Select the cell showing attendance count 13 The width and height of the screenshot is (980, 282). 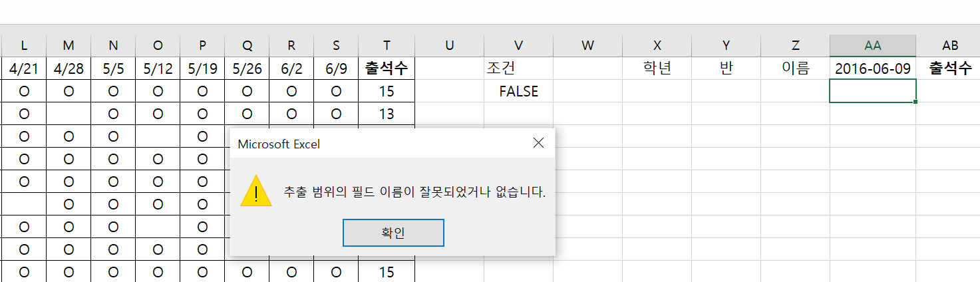386,114
